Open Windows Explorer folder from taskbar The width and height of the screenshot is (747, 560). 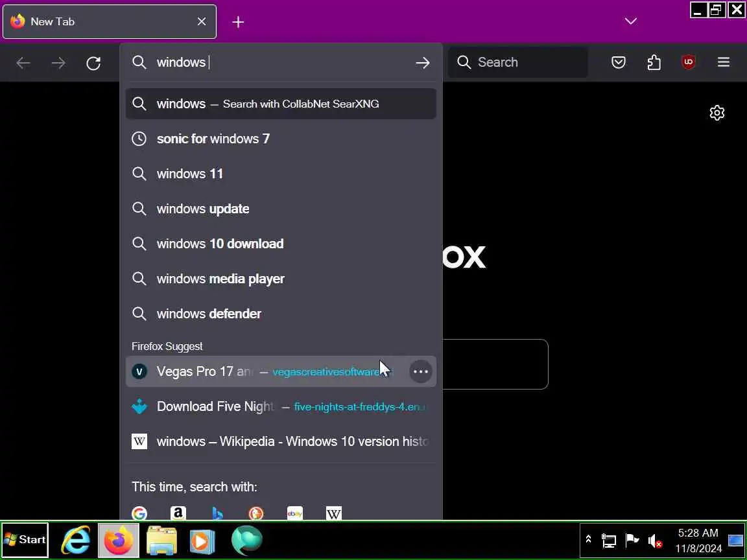[x=161, y=540]
